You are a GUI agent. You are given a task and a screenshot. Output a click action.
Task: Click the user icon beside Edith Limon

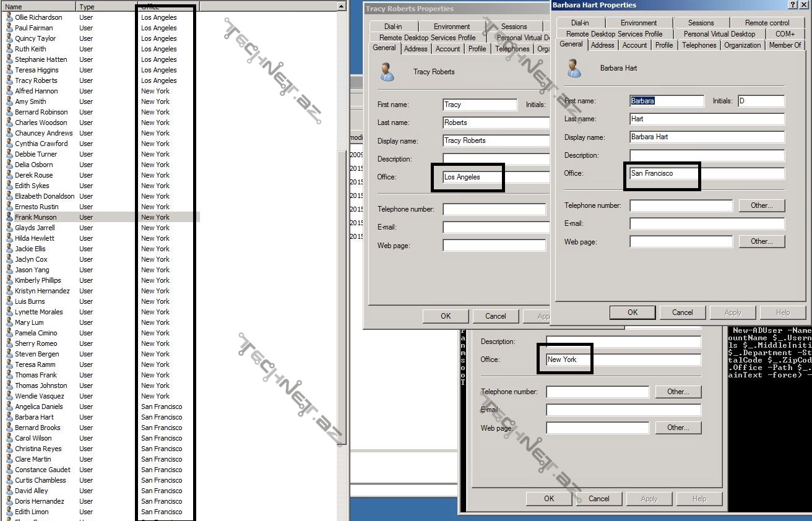[9, 512]
